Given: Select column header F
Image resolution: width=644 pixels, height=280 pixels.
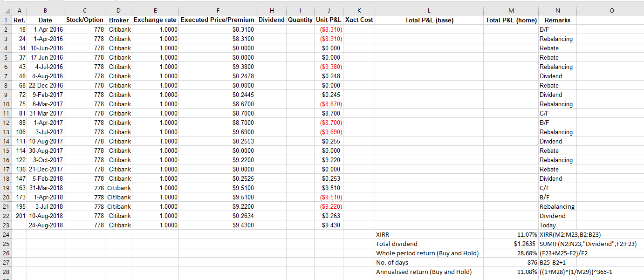Looking at the screenshot, I should coord(218,10).
